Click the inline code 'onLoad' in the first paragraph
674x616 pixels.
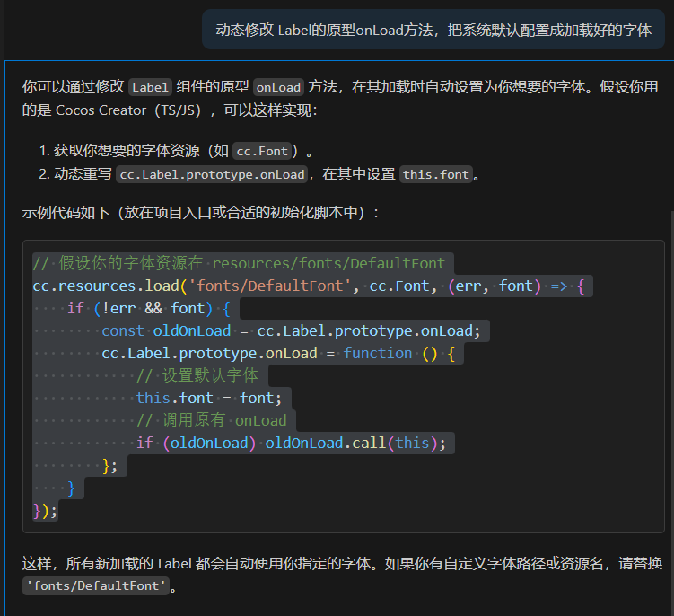(278, 87)
